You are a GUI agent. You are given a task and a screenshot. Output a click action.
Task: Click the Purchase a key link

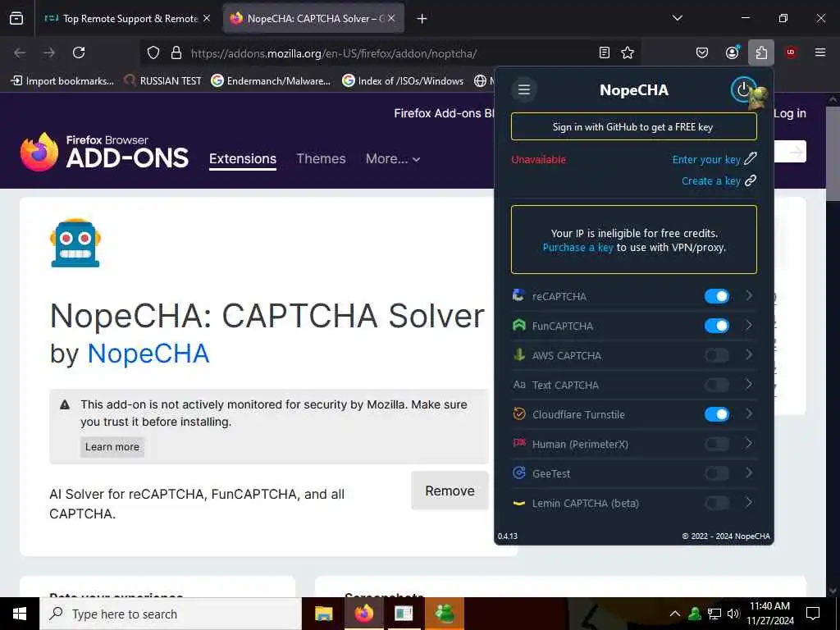577,248
